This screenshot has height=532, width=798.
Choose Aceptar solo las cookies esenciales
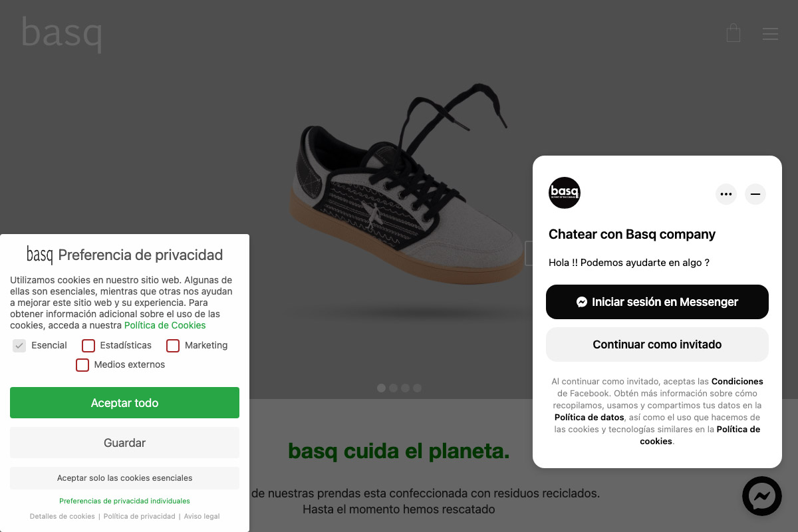(124, 478)
